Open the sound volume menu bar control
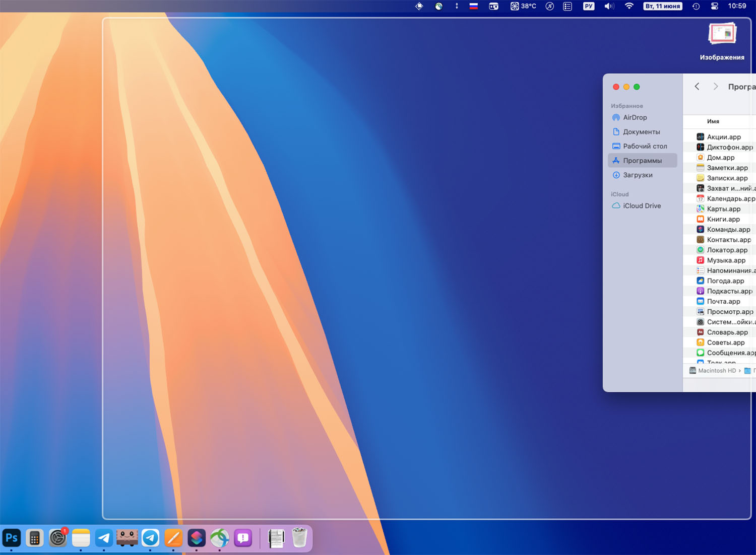Screen dimensions: 756x555 [609, 6]
